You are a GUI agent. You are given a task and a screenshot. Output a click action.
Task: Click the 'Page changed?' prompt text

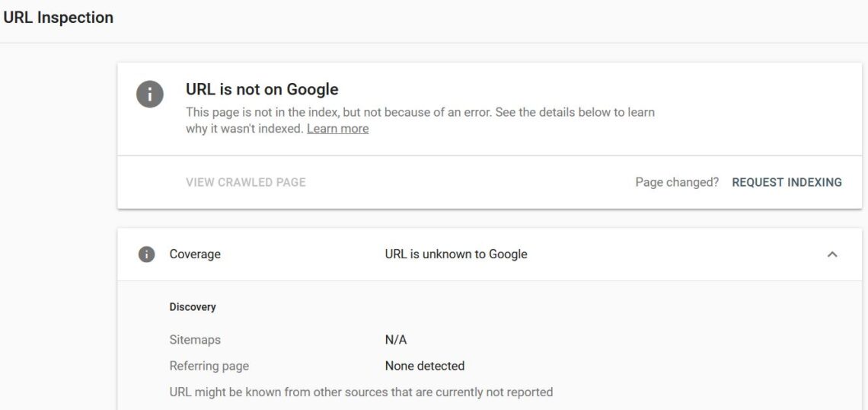click(677, 182)
